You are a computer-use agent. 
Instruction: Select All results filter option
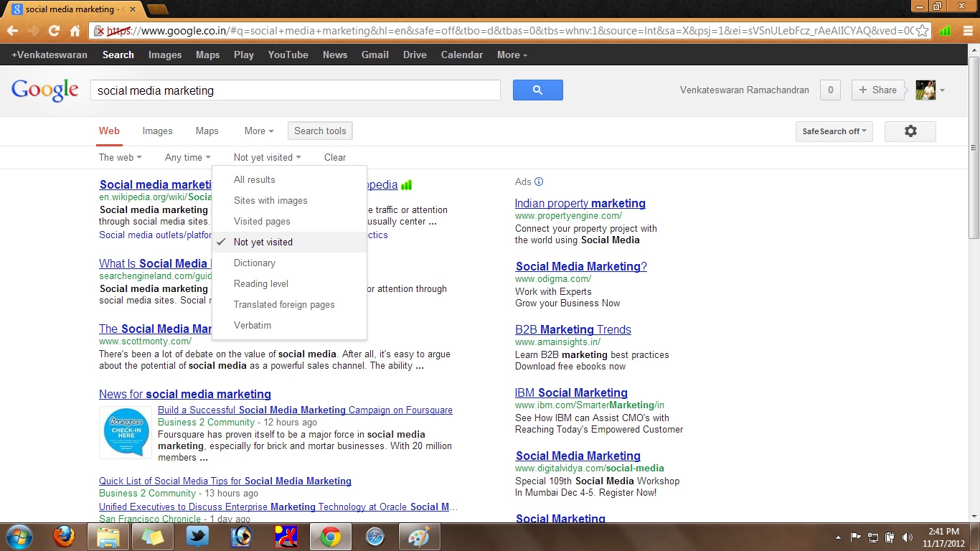click(289, 180)
